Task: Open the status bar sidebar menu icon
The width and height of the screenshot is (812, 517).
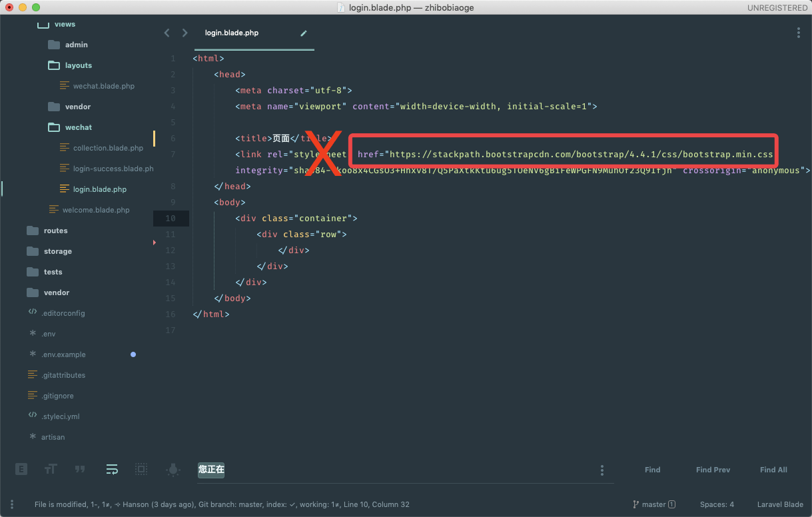Action: click(11, 504)
